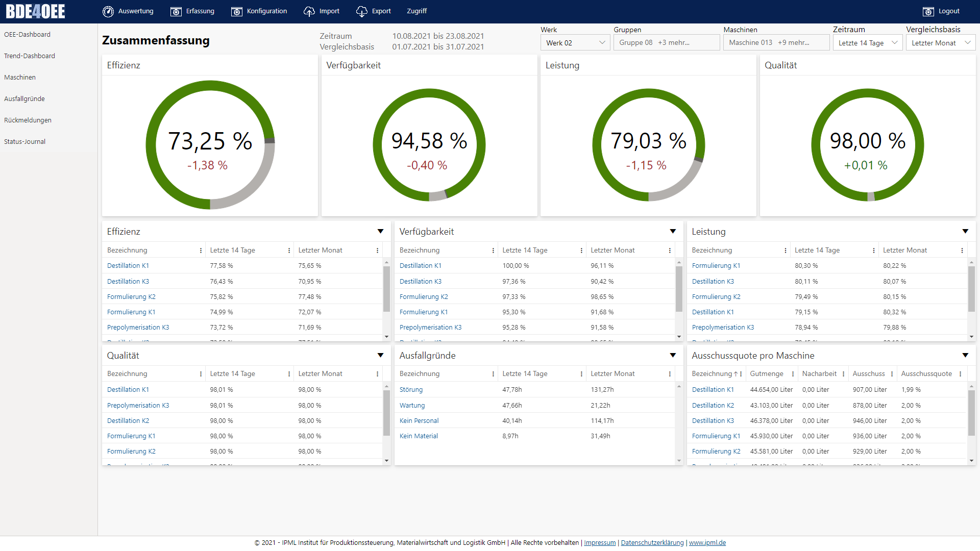Go to Trend-Dashboard in sidebar
This screenshot has height=551, width=980.
(x=30, y=56)
